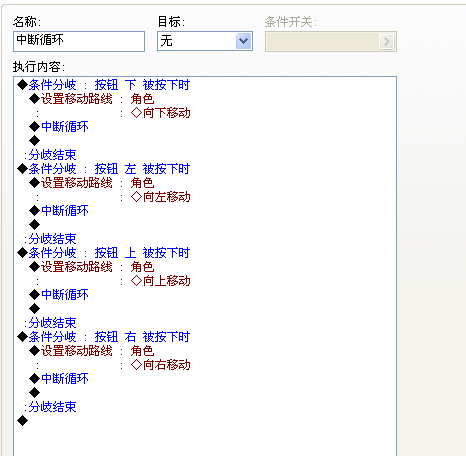The image size is (466, 456).
Task: Select empty ◆ line inside 按钮 左 branch
Action: (x=34, y=225)
